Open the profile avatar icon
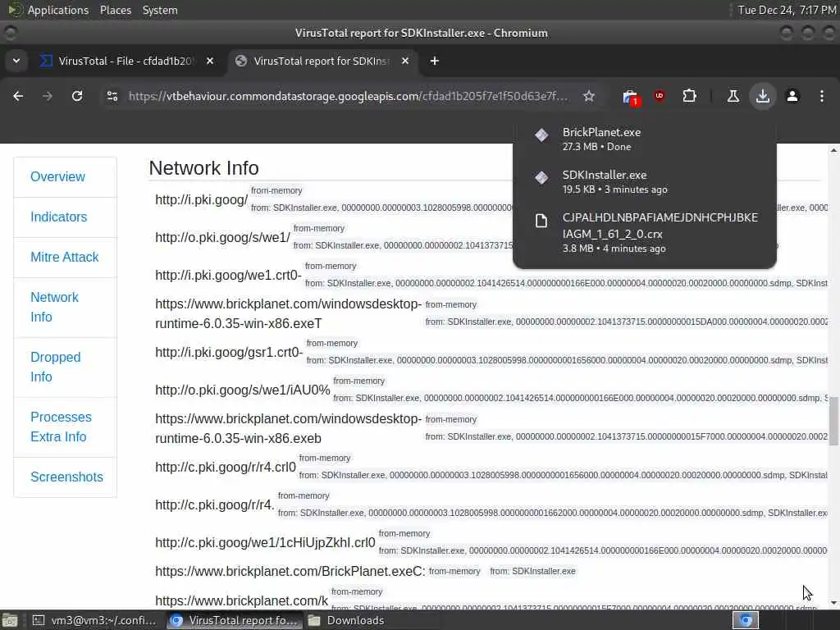The height and width of the screenshot is (630, 840). pos(792,96)
